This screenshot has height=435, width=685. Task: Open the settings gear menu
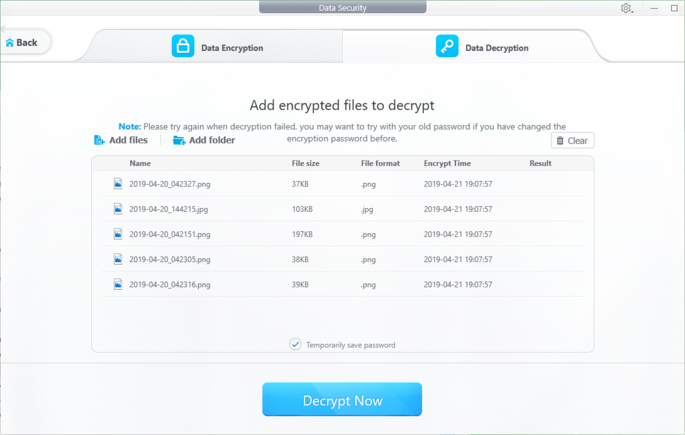click(626, 8)
